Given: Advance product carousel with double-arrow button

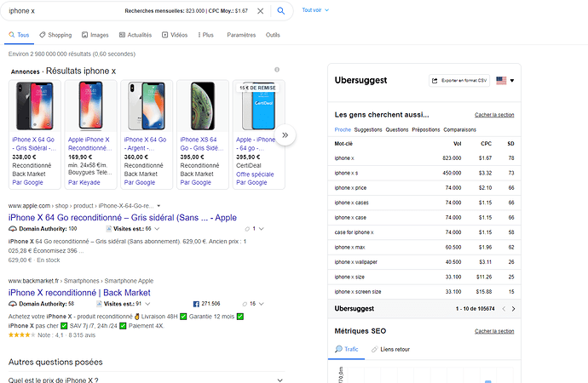Looking at the screenshot, I should pos(285,135).
